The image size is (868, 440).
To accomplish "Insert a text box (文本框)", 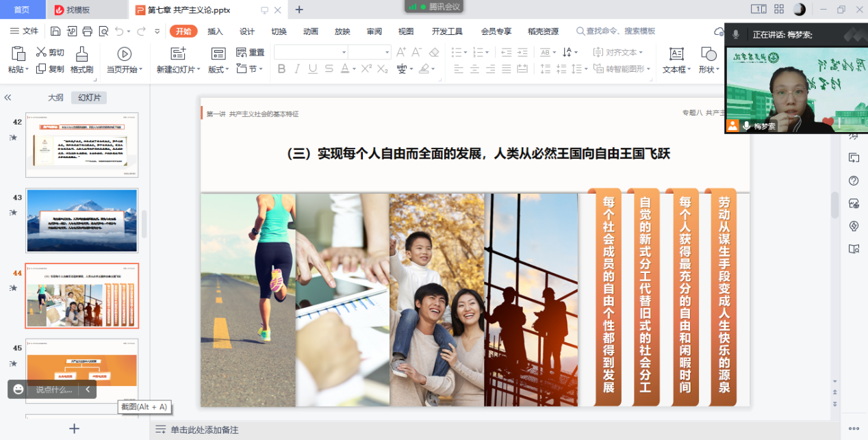I will click(x=676, y=55).
